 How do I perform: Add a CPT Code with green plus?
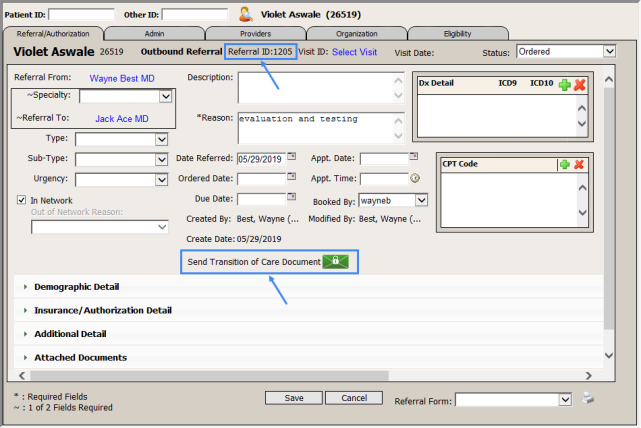pos(565,164)
